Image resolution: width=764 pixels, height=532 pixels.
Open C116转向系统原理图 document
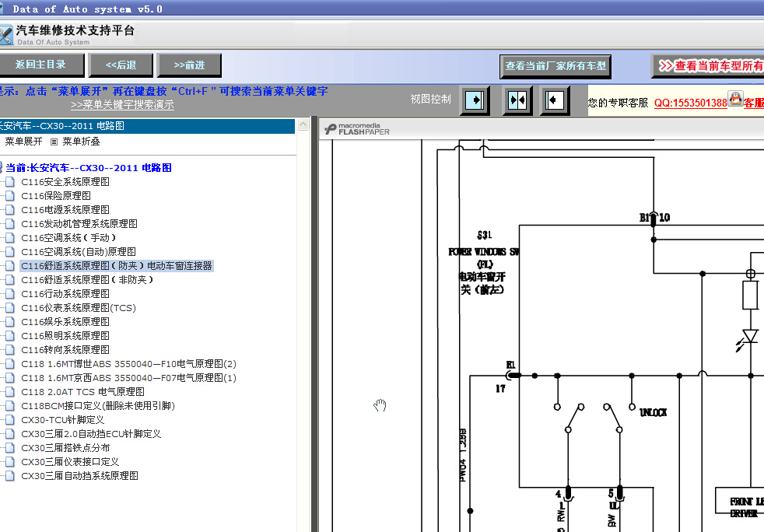click(65, 350)
